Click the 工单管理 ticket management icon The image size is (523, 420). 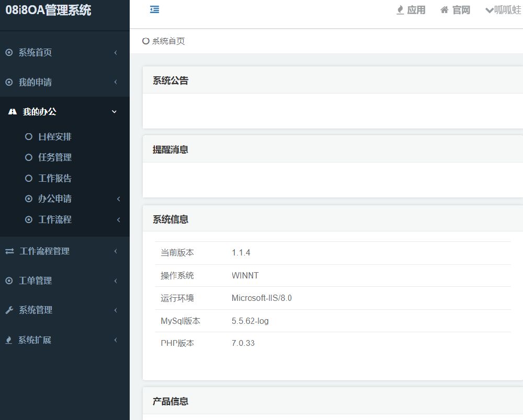8,281
